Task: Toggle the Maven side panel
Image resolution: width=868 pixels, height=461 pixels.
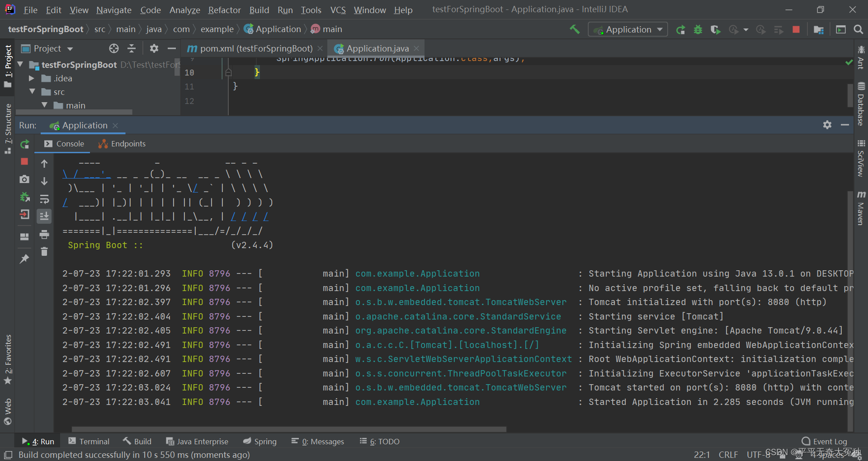Action: point(861,208)
